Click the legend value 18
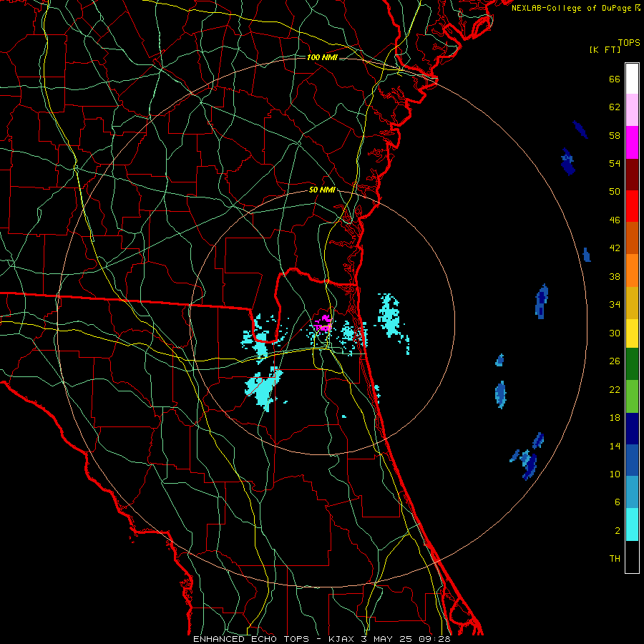Viewport: 644px width, 644px height. 615,418
